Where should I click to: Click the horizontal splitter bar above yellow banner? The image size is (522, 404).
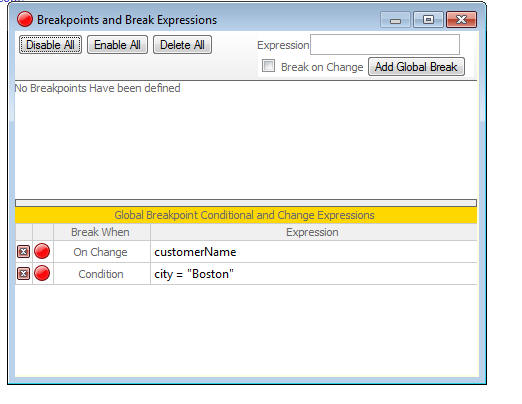pyautogui.click(x=246, y=203)
